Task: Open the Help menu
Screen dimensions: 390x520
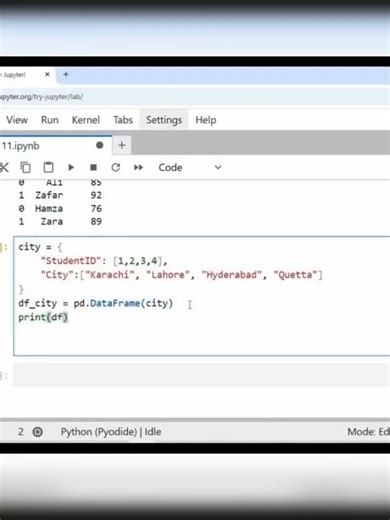Action: pyautogui.click(x=206, y=120)
